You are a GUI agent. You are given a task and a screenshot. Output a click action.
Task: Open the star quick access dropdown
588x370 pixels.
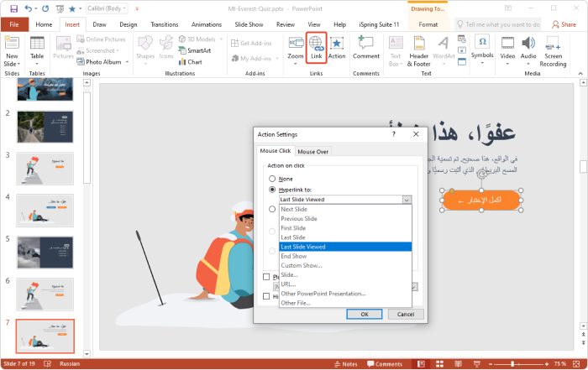tap(81, 8)
